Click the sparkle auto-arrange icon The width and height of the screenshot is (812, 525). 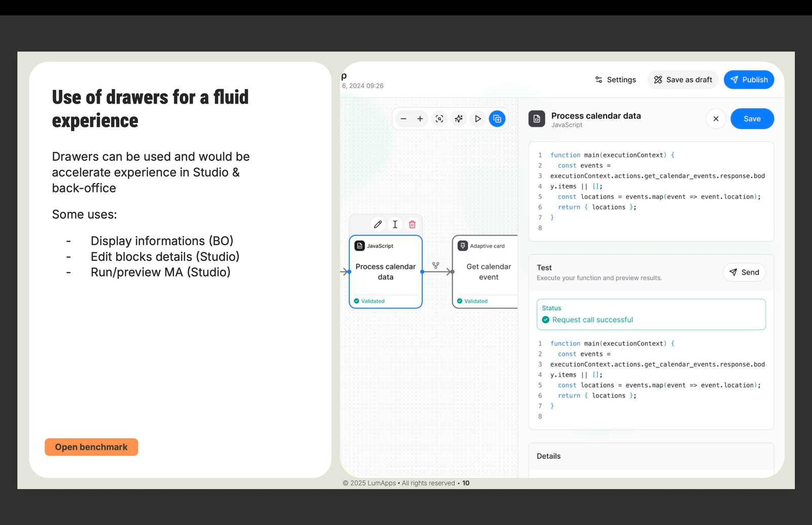[459, 119]
